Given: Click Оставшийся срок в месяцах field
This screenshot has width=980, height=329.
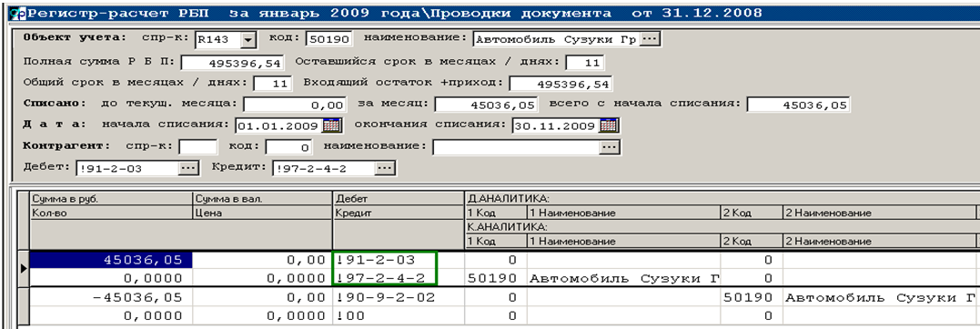Looking at the screenshot, I should [x=585, y=63].
